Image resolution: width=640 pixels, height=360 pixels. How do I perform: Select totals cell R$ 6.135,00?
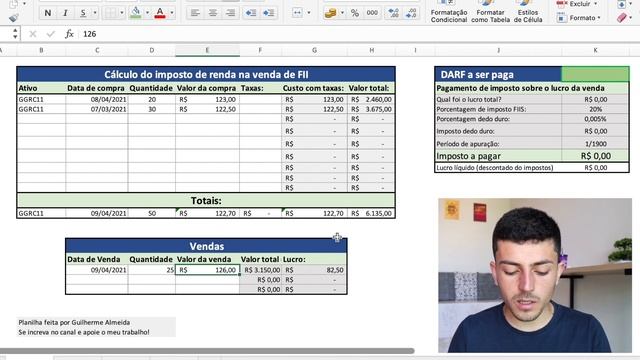[x=371, y=213]
